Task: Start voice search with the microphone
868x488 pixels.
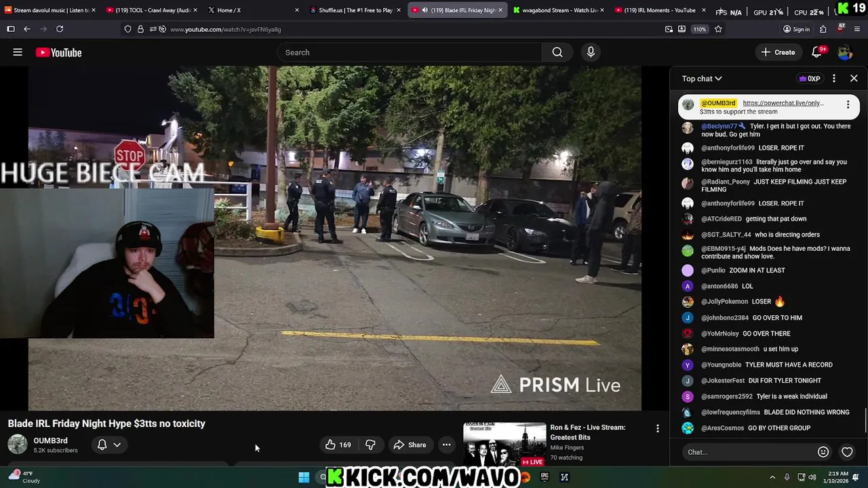Action: point(591,52)
